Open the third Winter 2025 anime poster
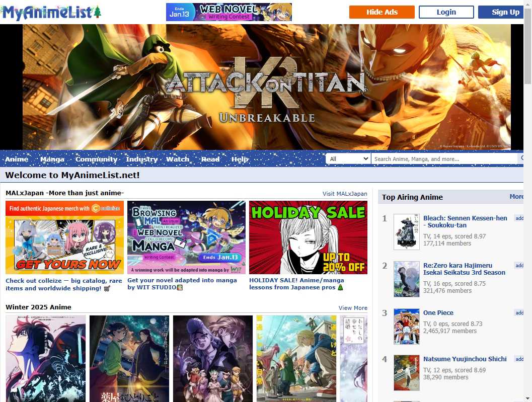 [213, 359]
